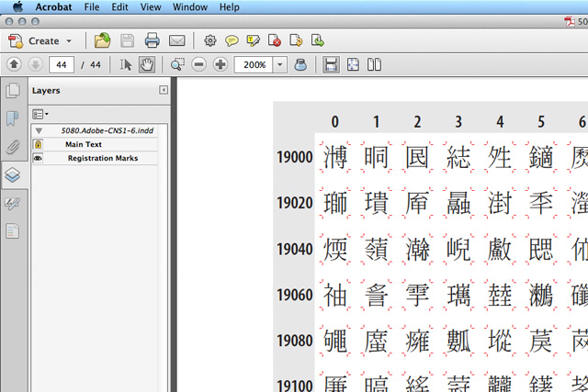
Task: Choose the Select text arrow tool
Action: 127,64
